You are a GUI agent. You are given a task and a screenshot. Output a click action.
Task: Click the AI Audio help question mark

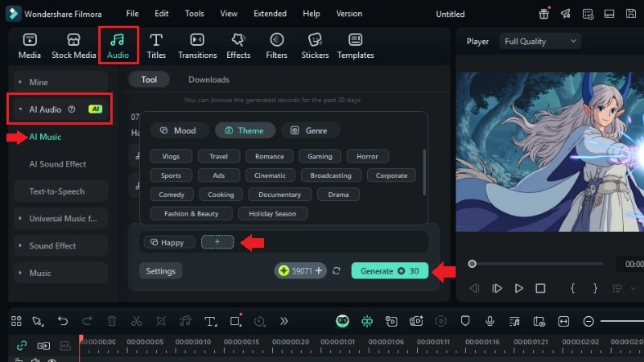[x=72, y=109]
